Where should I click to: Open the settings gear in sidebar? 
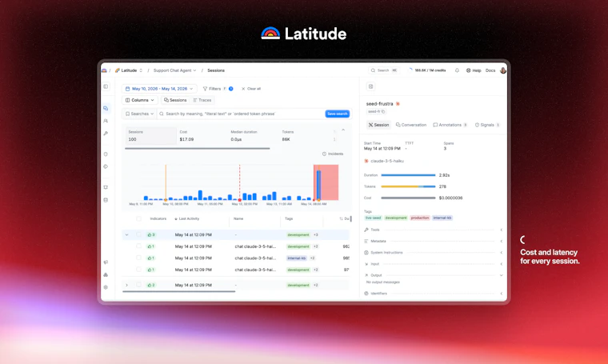pyautogui.click(x=106, y=287)
